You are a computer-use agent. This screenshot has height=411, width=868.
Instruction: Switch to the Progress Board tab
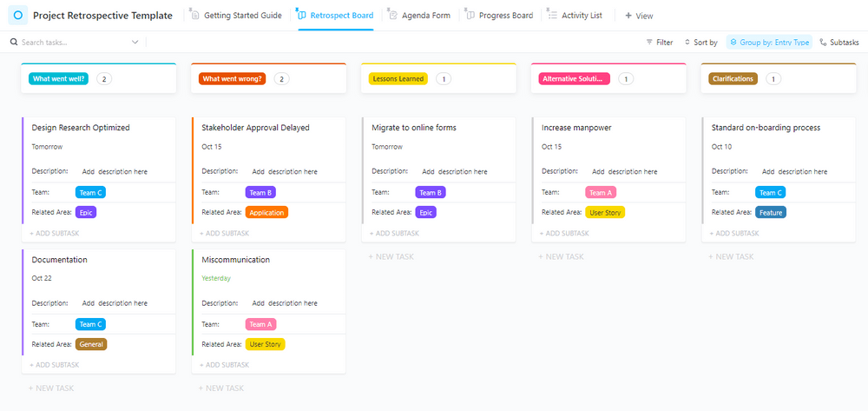point(504,16)
